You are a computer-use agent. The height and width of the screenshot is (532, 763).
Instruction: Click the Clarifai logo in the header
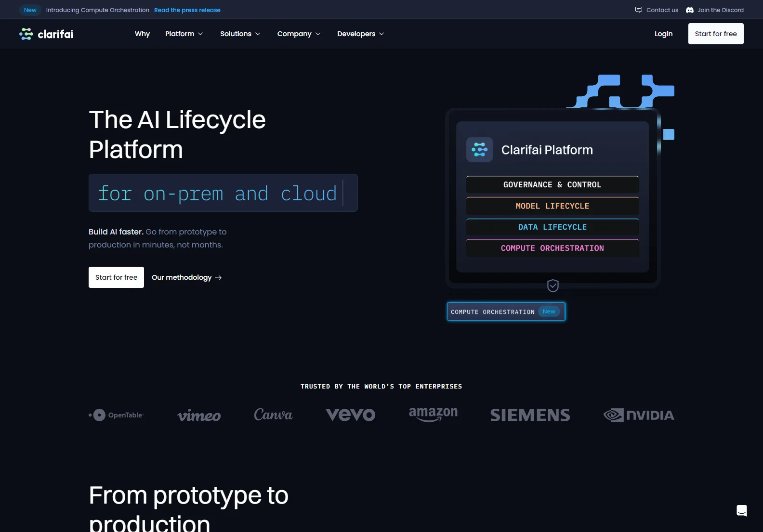click(46, 34)
